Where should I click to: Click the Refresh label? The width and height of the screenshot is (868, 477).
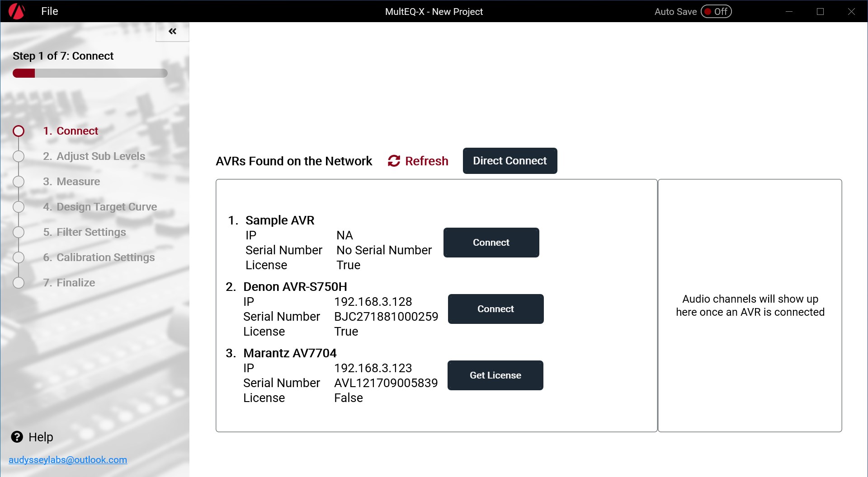point(426,161)
